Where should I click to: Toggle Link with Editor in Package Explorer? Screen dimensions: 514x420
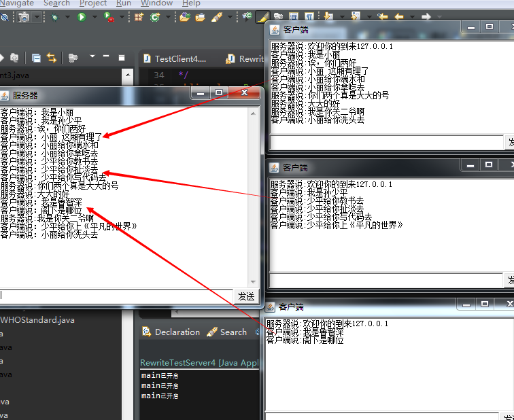coord(52,58)
